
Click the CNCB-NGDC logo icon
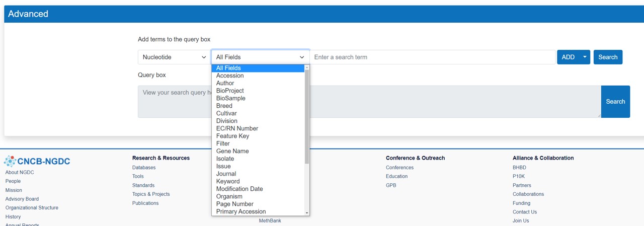pos(10,161)
